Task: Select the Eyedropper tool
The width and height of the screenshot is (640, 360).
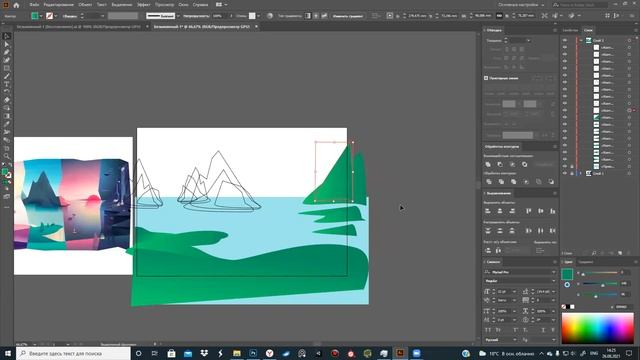Action: 7,124
